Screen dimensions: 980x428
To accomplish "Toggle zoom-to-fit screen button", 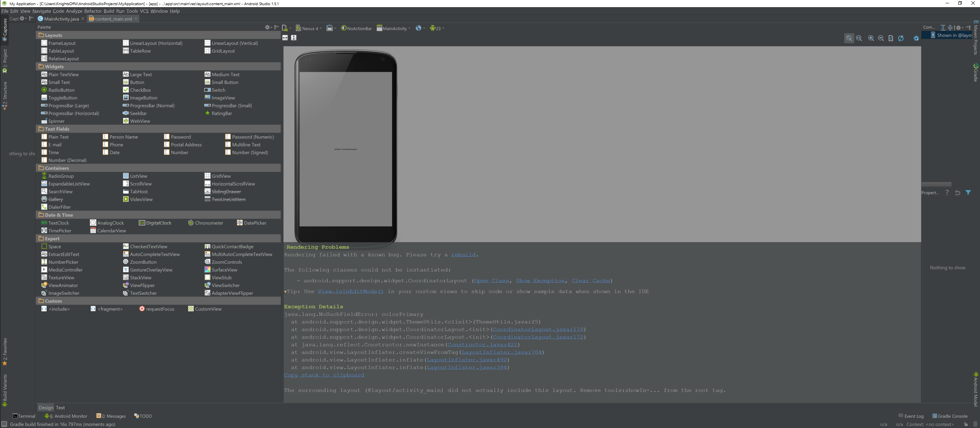I will tap(849, 38).
